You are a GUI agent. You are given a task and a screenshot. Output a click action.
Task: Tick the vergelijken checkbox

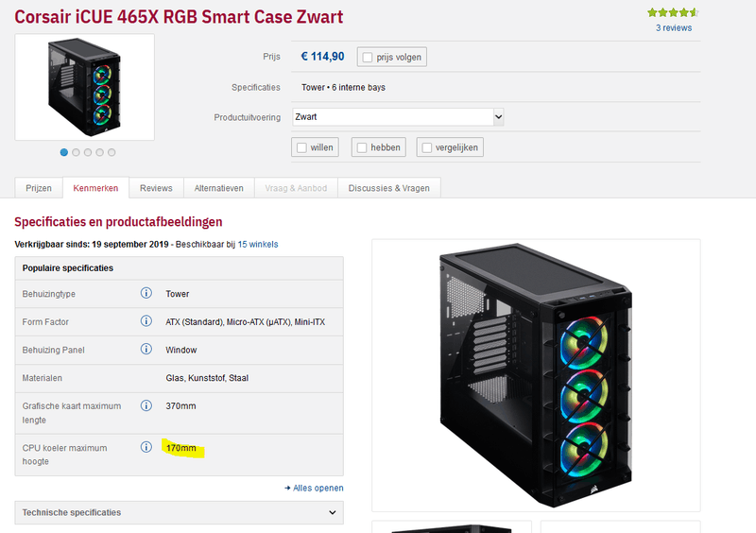(x=427, y=147)
